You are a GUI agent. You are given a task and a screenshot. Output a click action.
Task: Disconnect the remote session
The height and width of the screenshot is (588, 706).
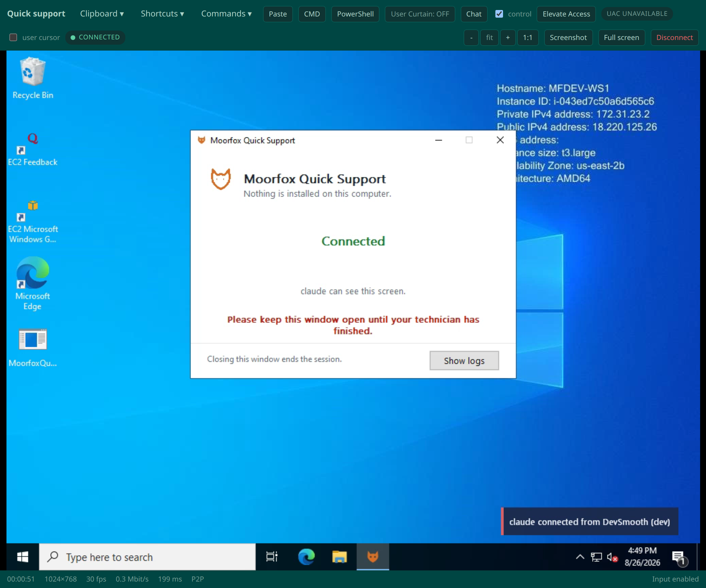tap(675, 37)
